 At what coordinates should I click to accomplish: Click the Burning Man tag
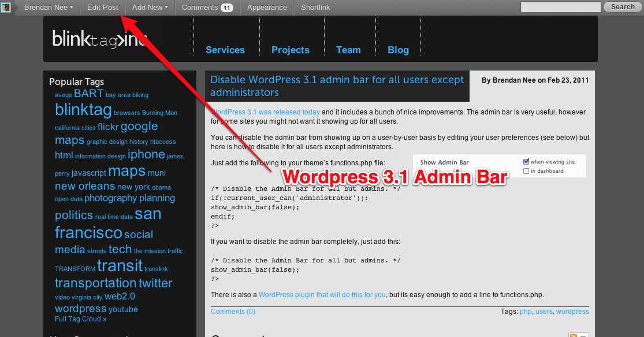[x=159, y=113]
